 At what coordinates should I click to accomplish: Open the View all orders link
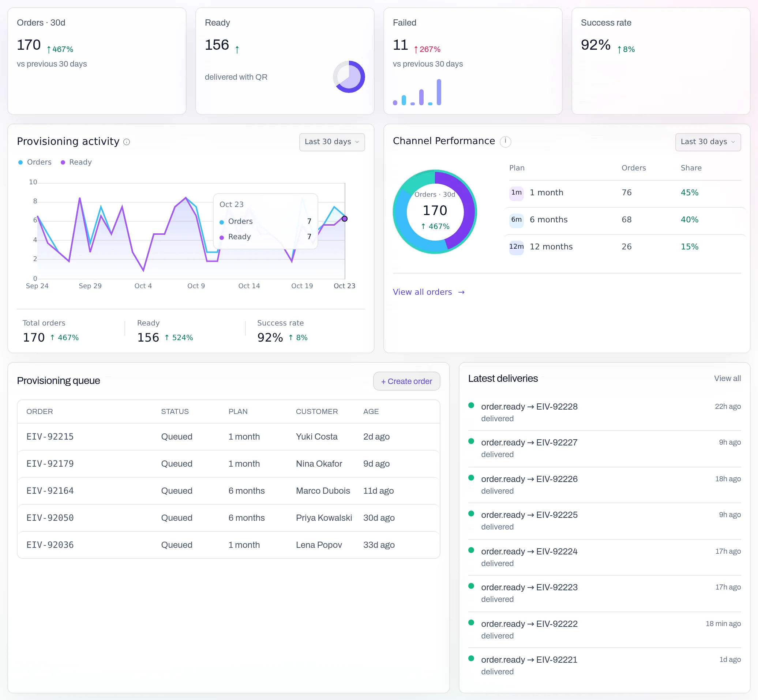[x=428, y=292]
